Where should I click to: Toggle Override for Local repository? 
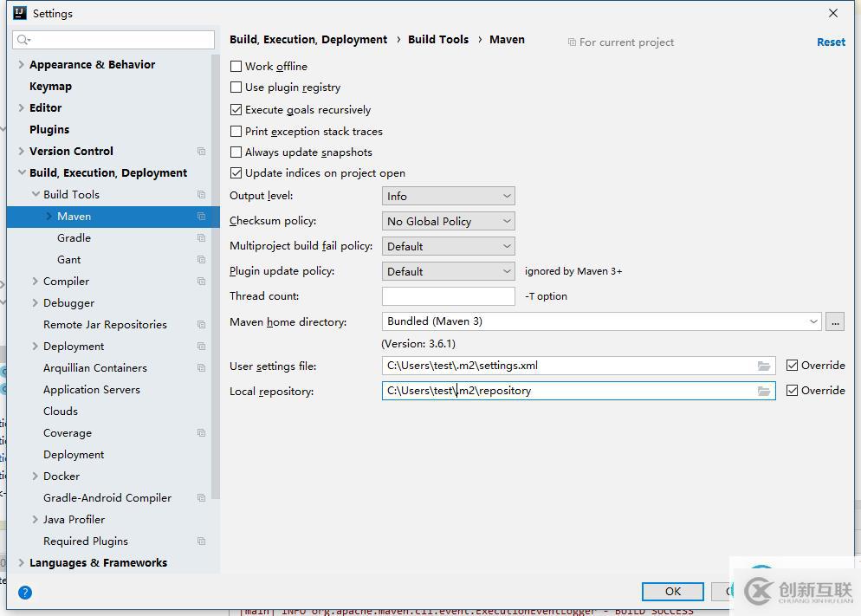[792, 391]
